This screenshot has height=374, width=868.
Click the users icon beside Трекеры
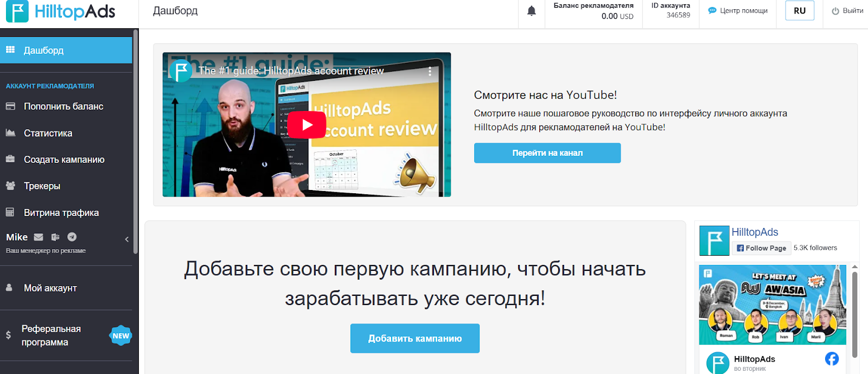coord(10,186)
